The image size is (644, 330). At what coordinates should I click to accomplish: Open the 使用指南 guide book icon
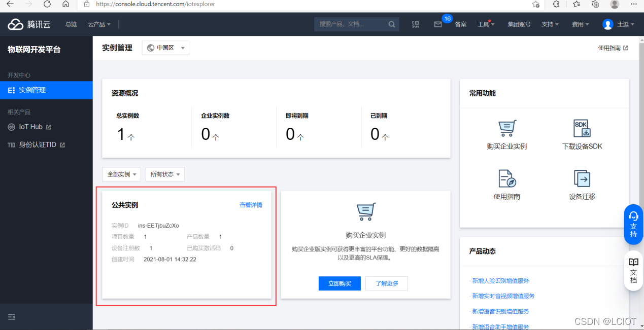click(x=506, y=178)
